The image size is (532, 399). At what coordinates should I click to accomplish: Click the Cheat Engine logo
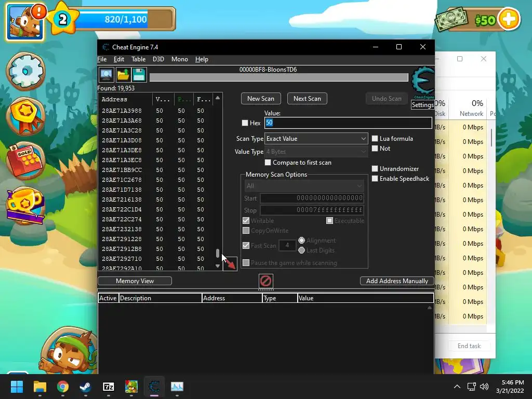pyautogui.click(x=423, y=82)
